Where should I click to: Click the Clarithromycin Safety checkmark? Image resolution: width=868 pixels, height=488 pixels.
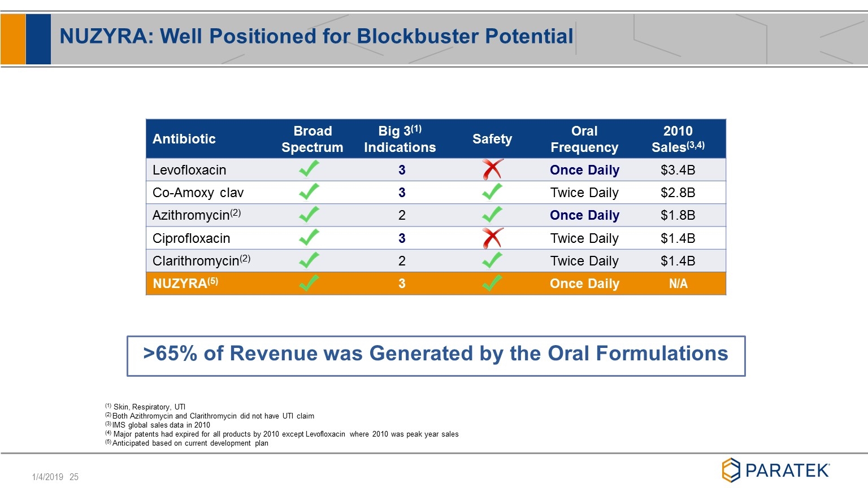(x=492, y=260)
